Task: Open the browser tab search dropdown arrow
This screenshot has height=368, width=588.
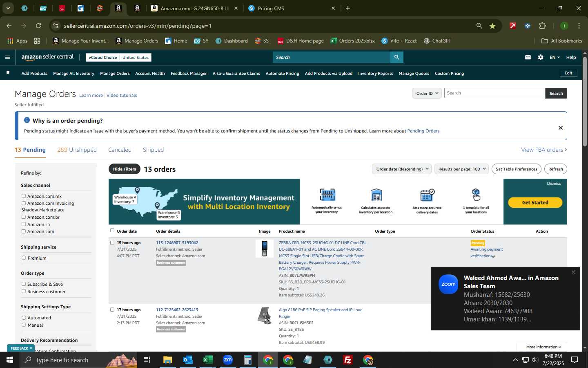Action: point(8,8)
